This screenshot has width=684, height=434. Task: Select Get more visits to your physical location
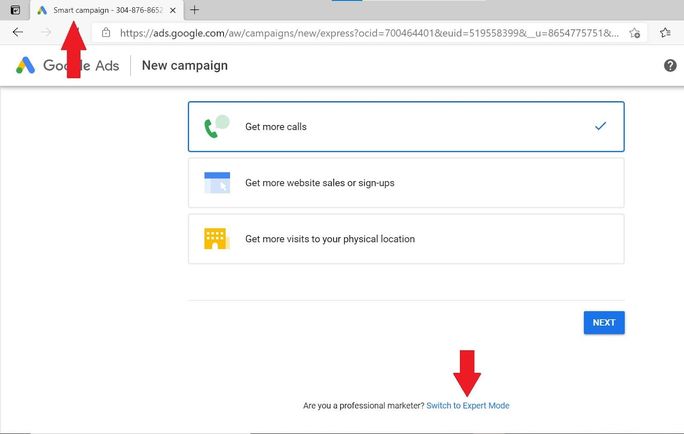(405, 239)
